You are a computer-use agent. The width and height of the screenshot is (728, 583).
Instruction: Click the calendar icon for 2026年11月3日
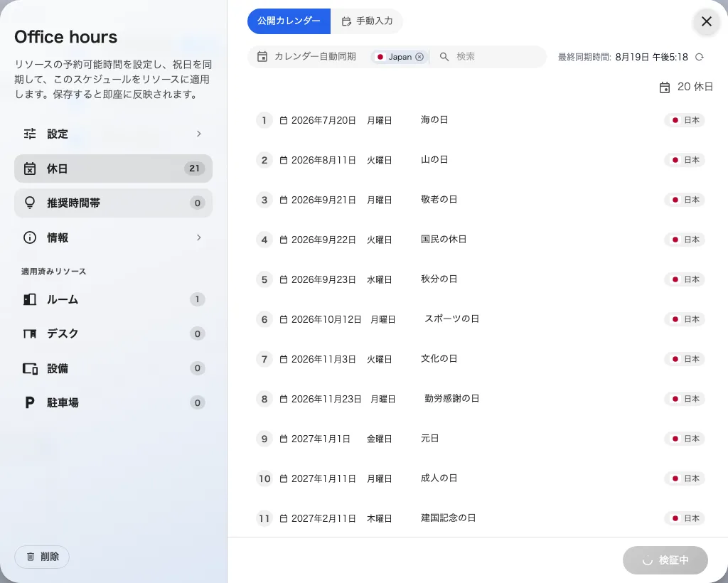coord(284,360)
